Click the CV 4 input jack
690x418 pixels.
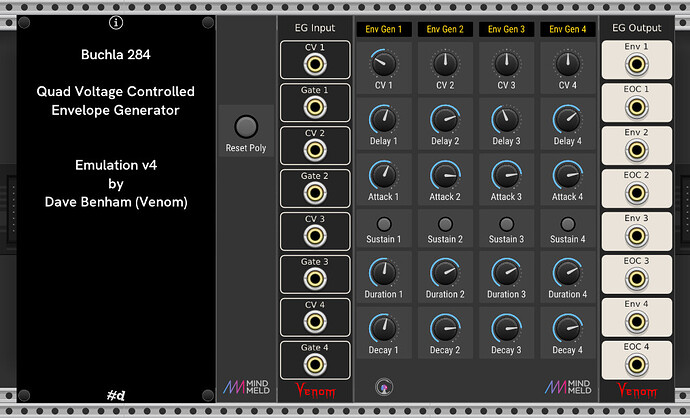(x=315, y=322)
